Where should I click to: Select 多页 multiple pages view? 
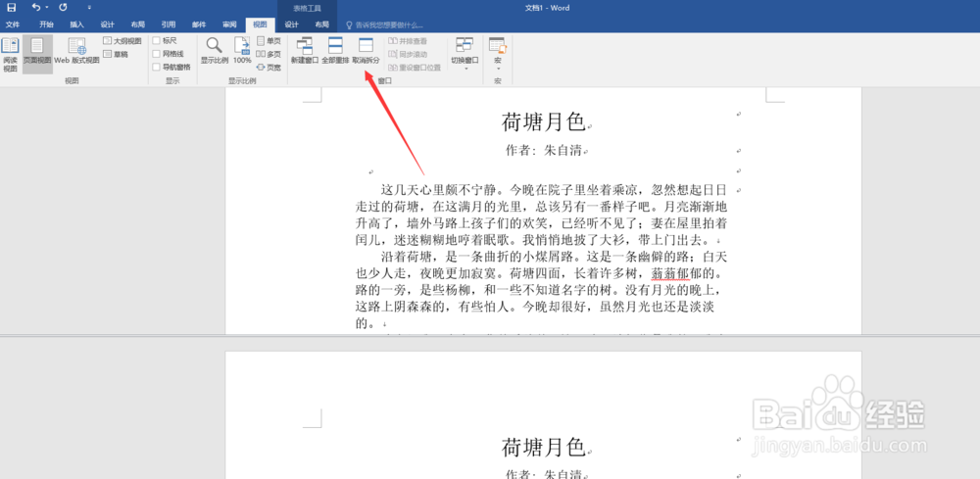269,54
